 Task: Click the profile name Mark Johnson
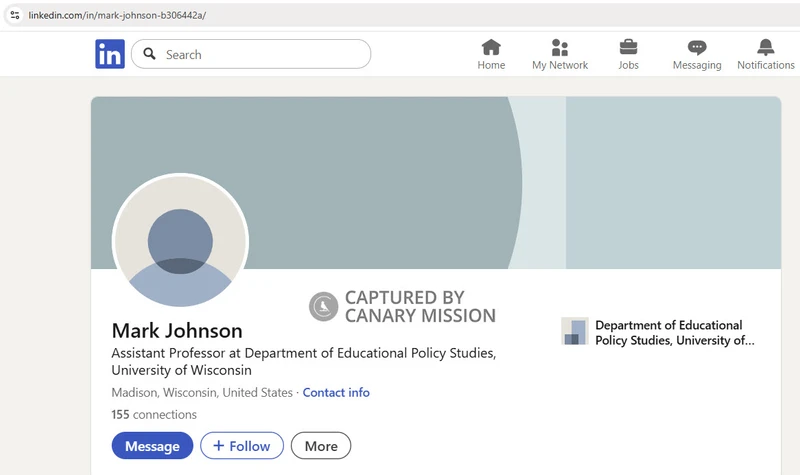click(x=177, y=331)
